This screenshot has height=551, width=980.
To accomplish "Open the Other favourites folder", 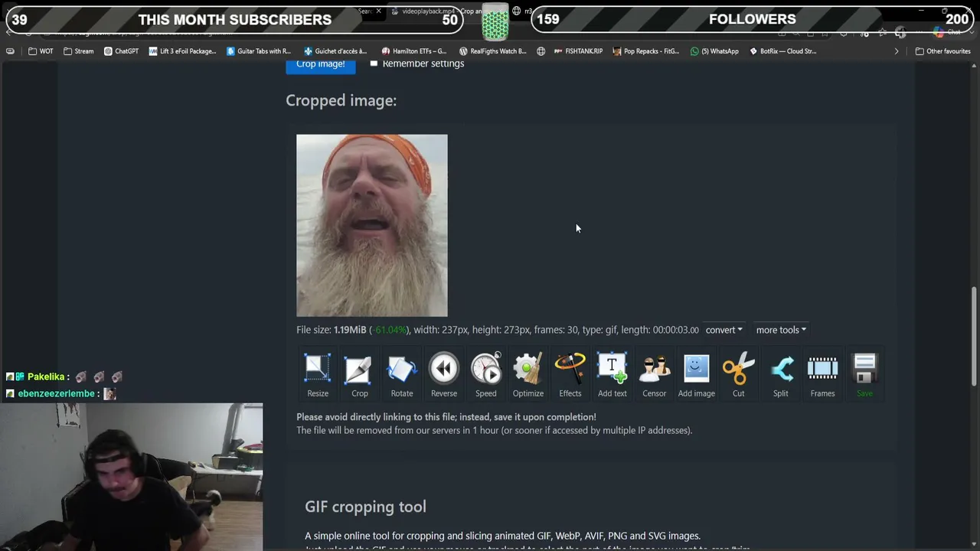I will [943, 51].
